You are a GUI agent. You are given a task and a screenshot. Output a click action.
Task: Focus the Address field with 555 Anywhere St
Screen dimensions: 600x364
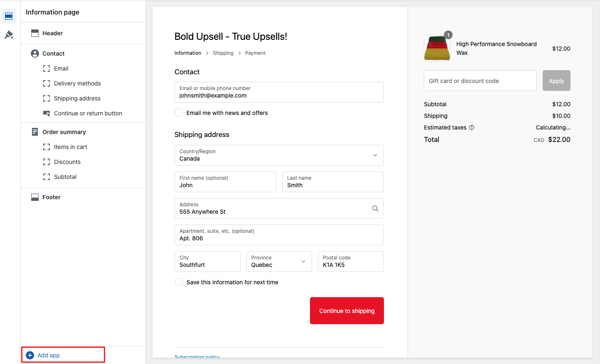point(279,208)
